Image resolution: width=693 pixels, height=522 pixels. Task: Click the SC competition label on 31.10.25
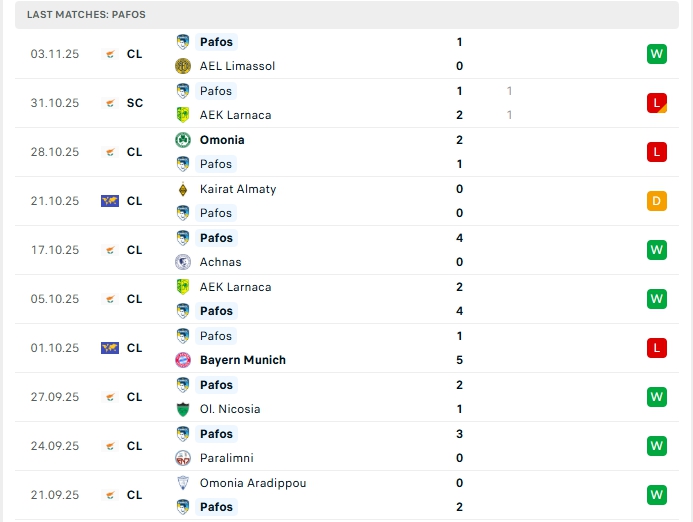pos(135,103)
